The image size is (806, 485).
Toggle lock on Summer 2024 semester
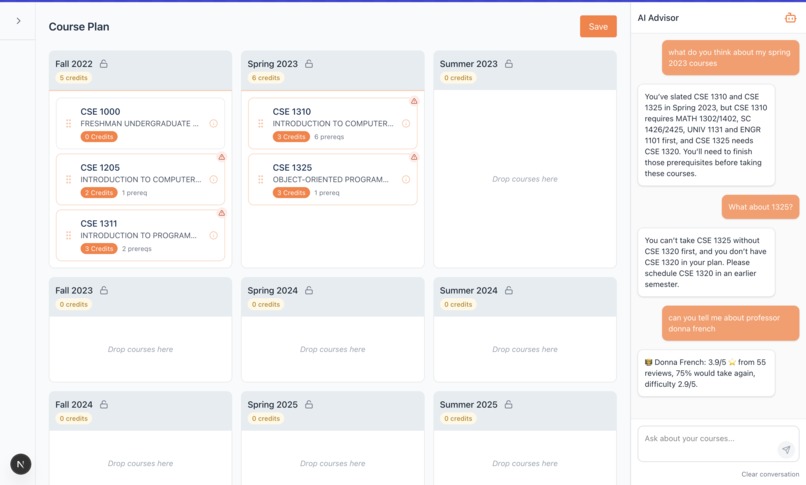(x=508, y=290)
